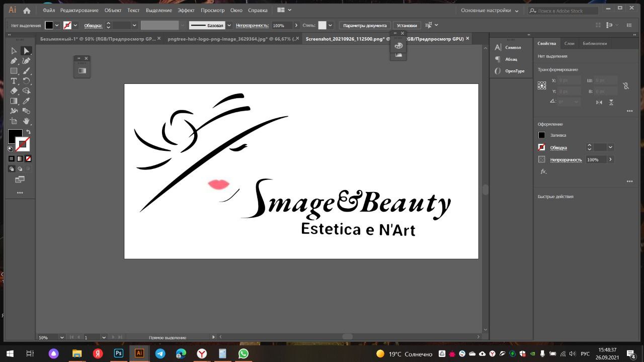Screen dimensions: 644x362
Task: Open zoom level dropdown showing 50%
Action: click(62, 337)
